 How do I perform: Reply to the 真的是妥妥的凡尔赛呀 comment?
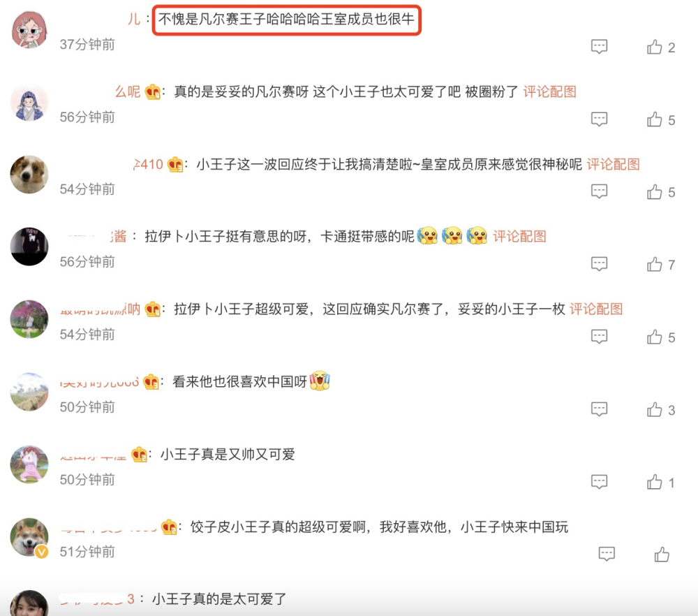599,119
